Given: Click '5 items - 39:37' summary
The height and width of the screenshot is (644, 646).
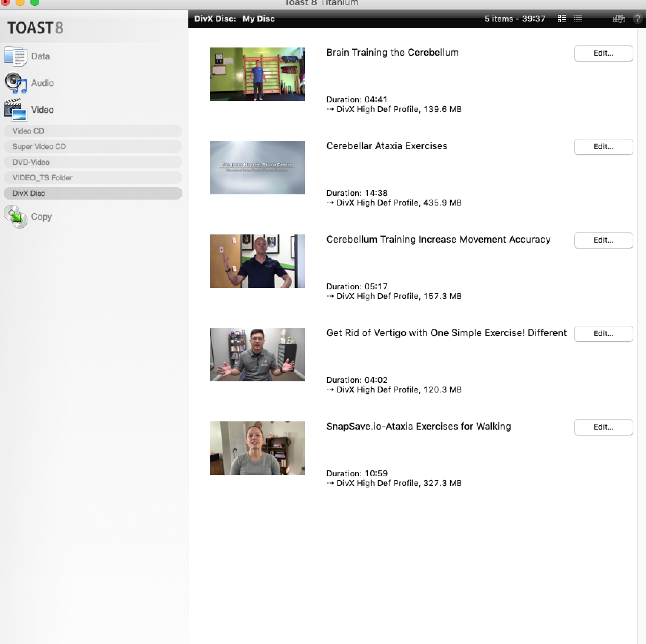Looking at the screenshot, I should [515, 19].
